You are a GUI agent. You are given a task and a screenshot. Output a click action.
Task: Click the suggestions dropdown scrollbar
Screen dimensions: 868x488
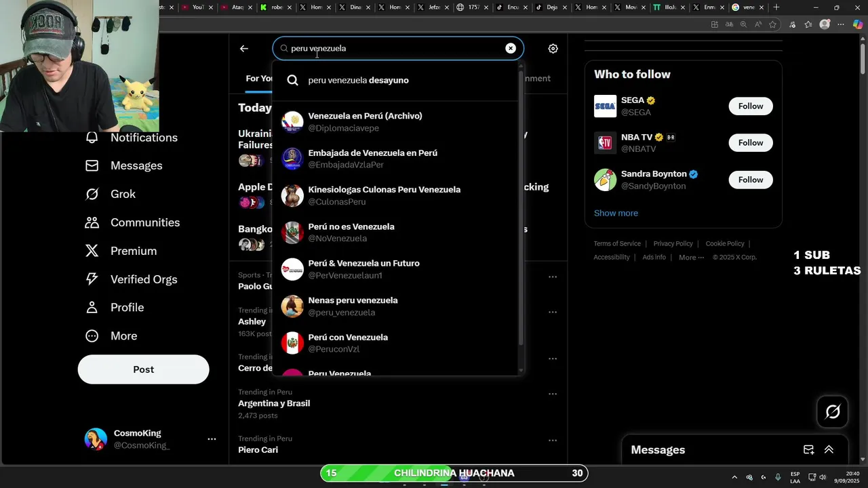click(x=521, y=207)
